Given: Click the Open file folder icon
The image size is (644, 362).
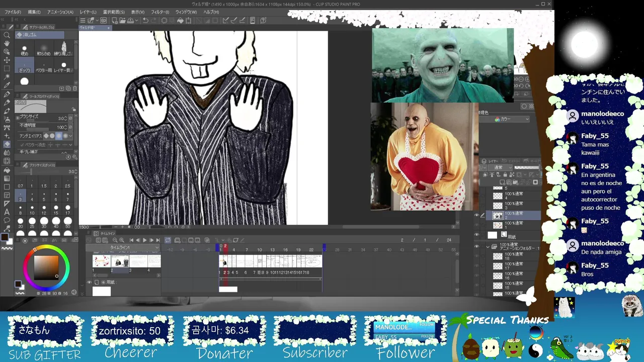Looking at the screenshot, I should [122, 21].
